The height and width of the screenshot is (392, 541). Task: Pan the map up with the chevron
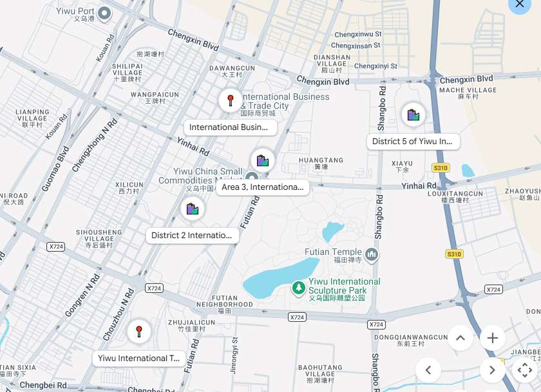[460, 338]
